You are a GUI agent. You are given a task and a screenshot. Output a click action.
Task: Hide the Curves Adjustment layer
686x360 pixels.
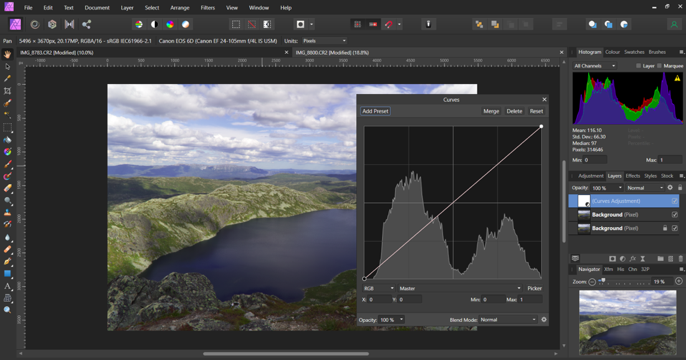[x=675, y=201]
